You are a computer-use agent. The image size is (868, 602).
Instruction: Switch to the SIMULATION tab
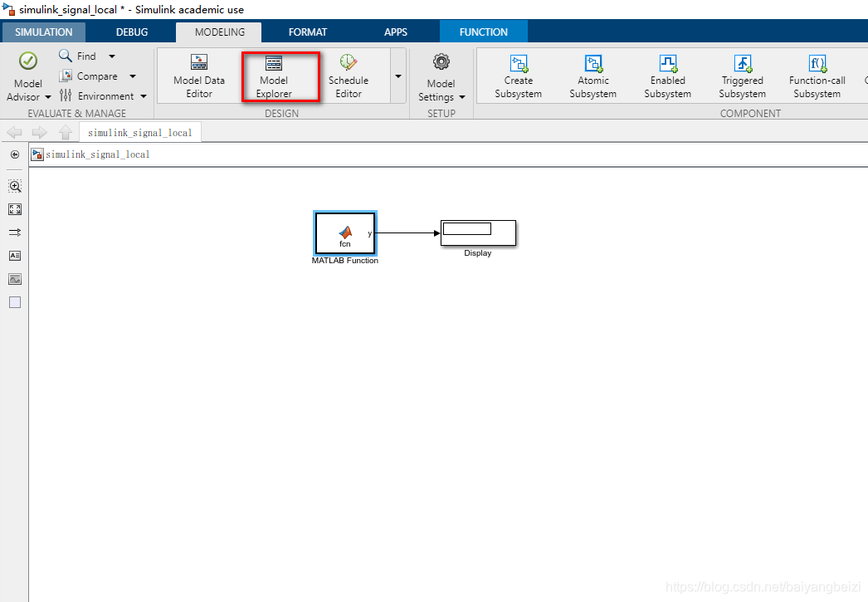click(x=44, y=32)
